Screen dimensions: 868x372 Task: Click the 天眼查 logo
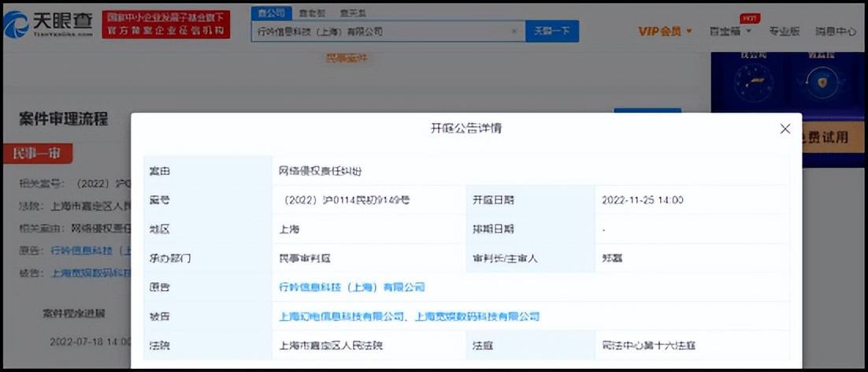(48, 24)
